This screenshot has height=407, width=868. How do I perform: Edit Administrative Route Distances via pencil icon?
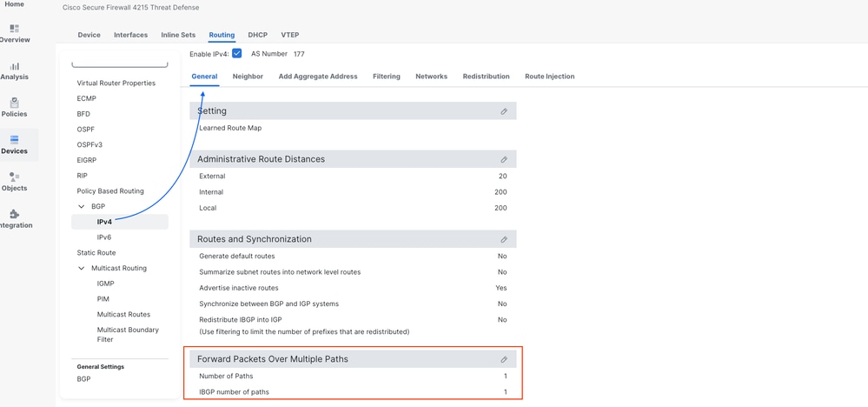pos(504,159)
